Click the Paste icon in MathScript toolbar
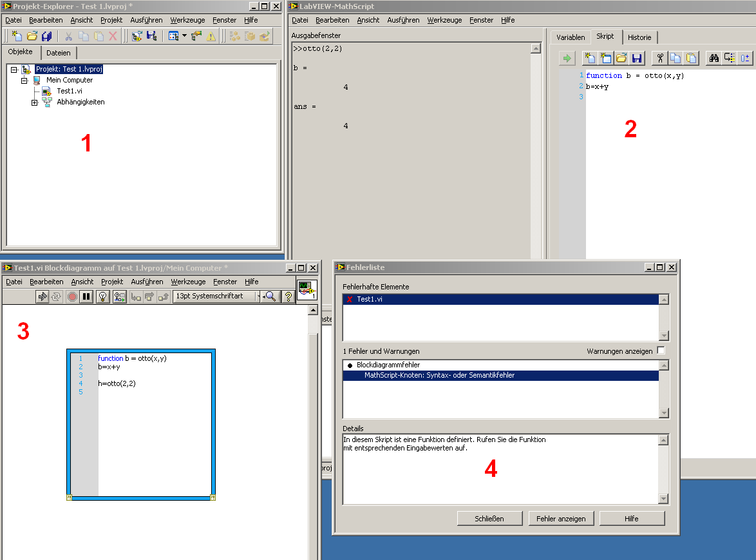Viewport: 756px width, 560px height. click(x=691, y=59)
